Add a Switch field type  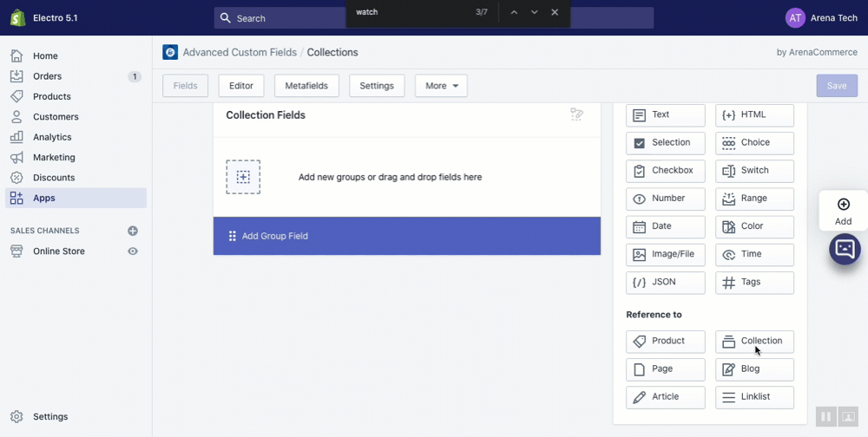point(754,171)
